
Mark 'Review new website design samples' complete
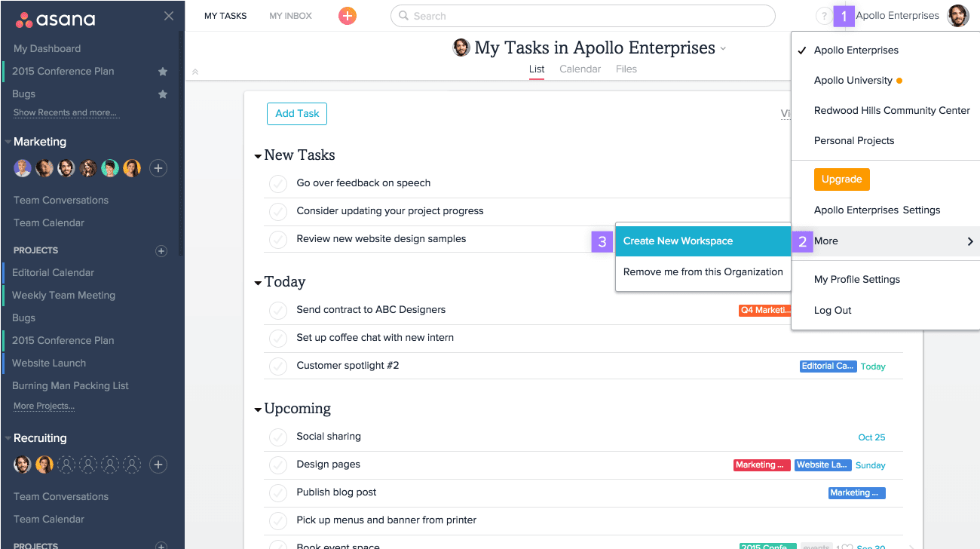(278, 239)
